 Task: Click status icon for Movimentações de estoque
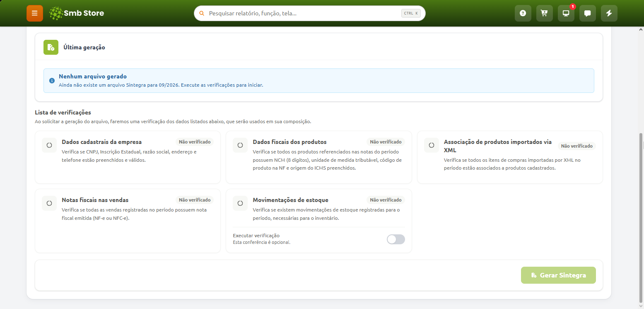pyautogui.click(x=240, y=203)
